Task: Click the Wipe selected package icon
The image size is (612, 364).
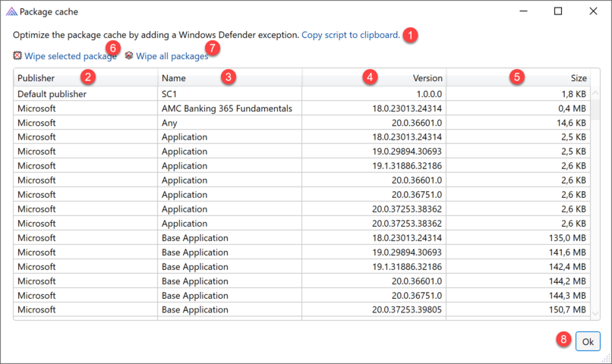Action: point(17,55)
